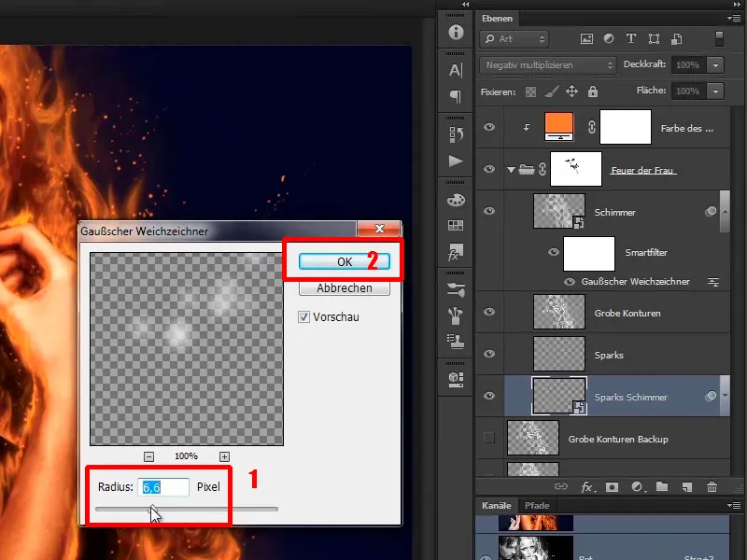The image size is (747, 560).
Task: Filter layers by type layer icon
Action: (x=631, y=39)
